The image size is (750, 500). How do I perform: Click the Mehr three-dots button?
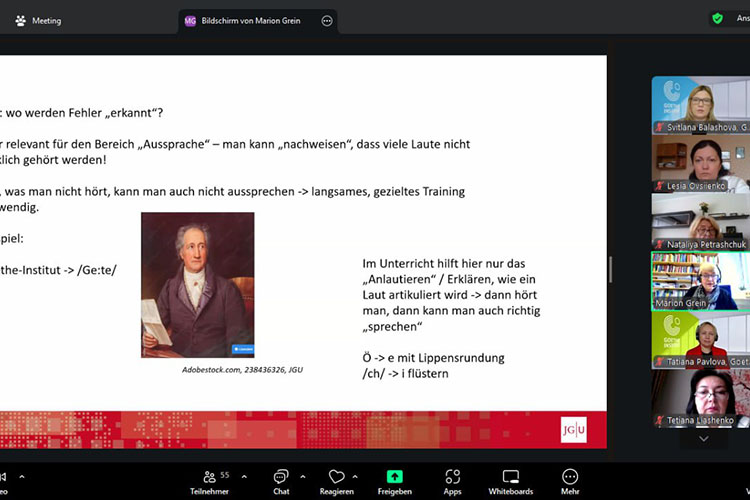(x=570, y=481)
